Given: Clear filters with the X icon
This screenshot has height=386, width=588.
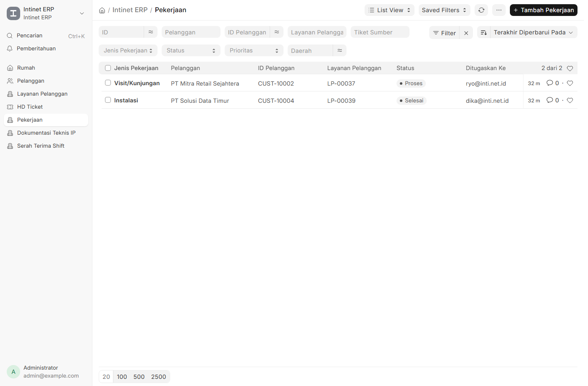Looking at the screenshot, I should tap(466, 33).
